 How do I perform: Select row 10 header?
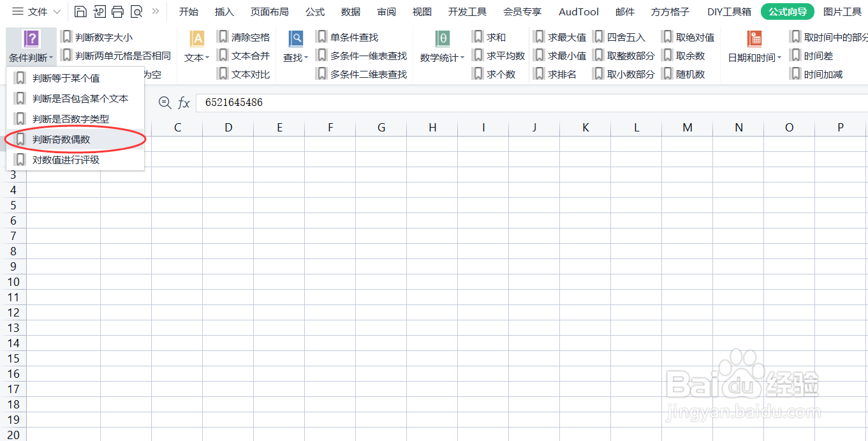tap(13, 282)
